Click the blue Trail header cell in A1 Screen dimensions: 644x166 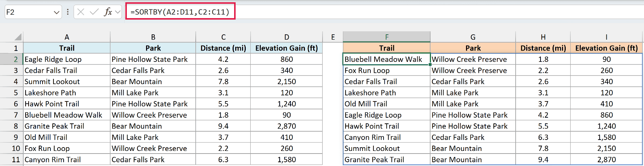[x=67, y=48]
